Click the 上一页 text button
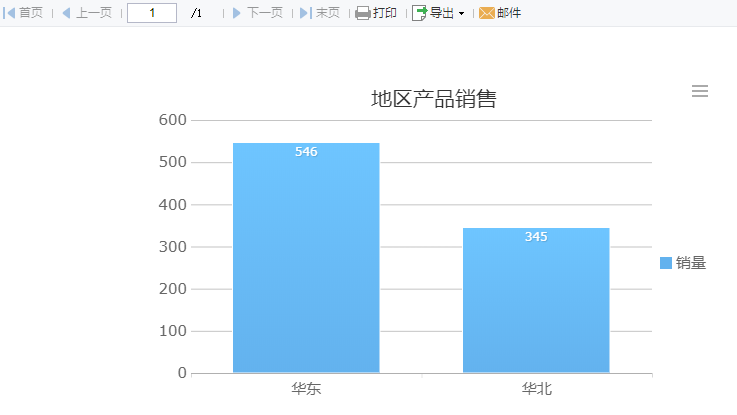Image resolution: width=737 pixels, height=415 pixels. click(94, 13)
